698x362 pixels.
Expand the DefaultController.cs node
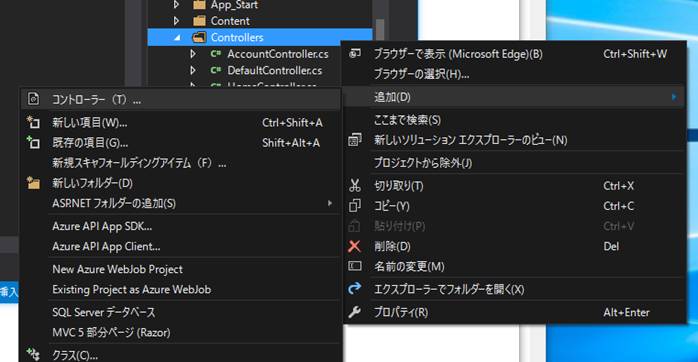(x=193, y=70)
